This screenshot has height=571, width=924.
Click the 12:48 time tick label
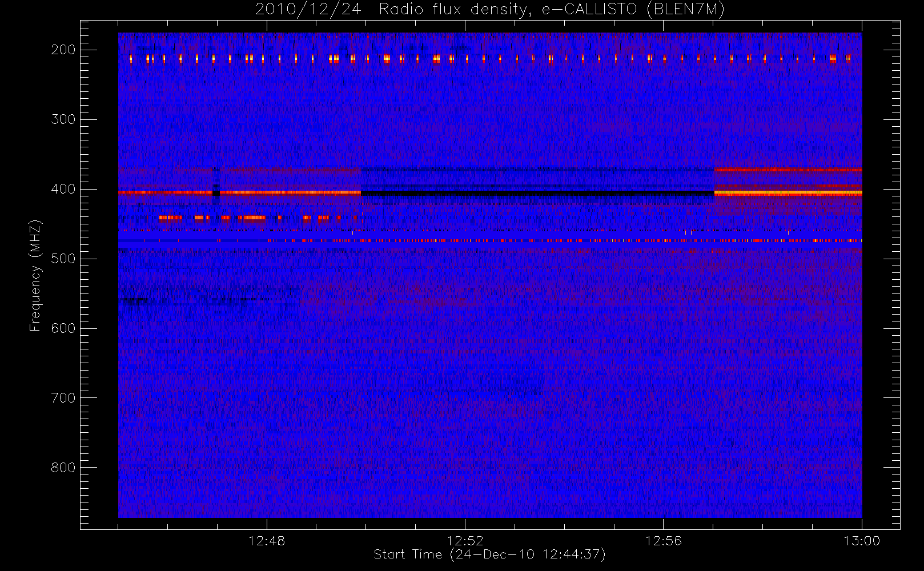(267, 541)
